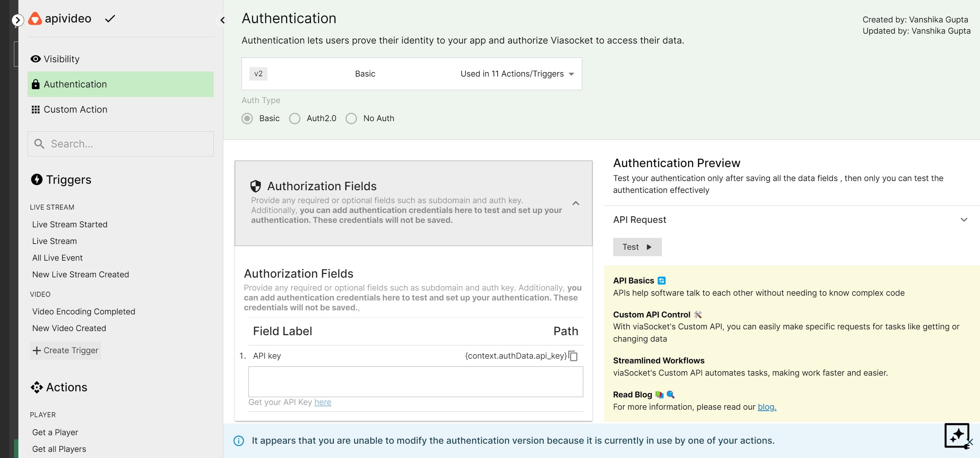The width and height of the screenshot is (980, 458).
Task: Click the info icon in the notice bar
Action: click(x=239, y=441)
